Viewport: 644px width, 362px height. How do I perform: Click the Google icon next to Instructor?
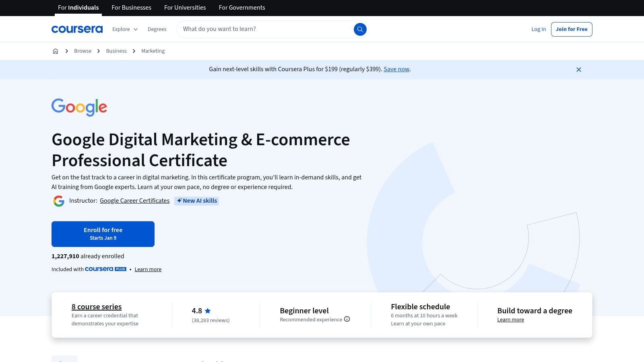[59, 201]
